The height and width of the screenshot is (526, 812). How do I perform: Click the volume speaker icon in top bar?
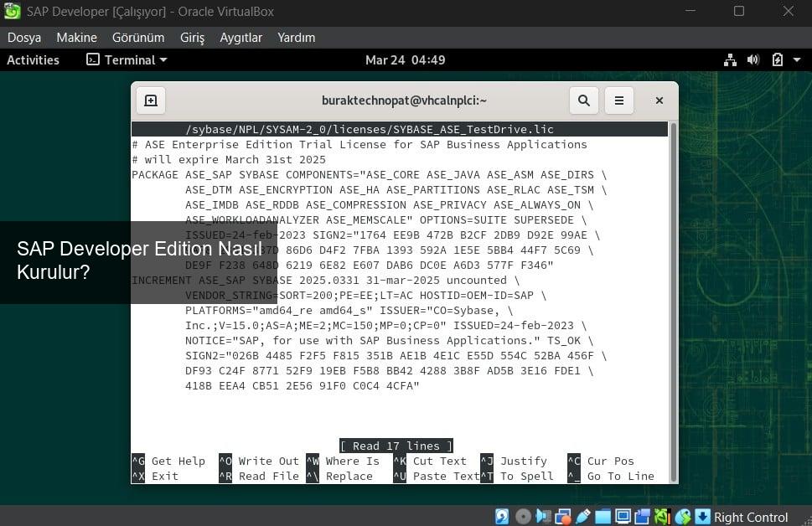click(753, 60)
